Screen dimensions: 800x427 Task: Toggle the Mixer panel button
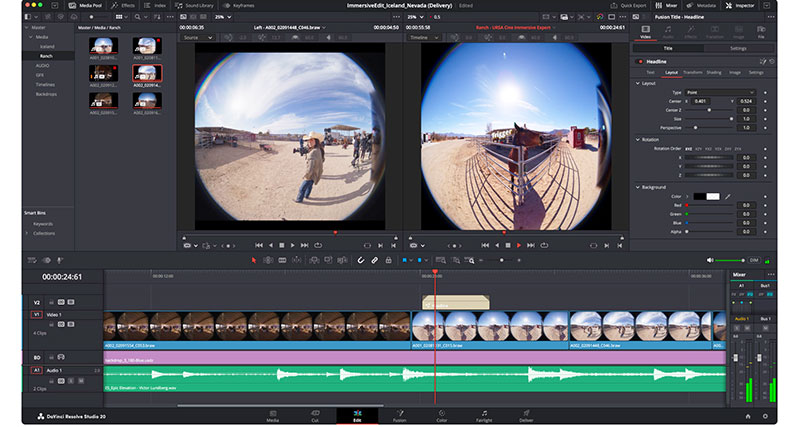(x=666, y=5)
